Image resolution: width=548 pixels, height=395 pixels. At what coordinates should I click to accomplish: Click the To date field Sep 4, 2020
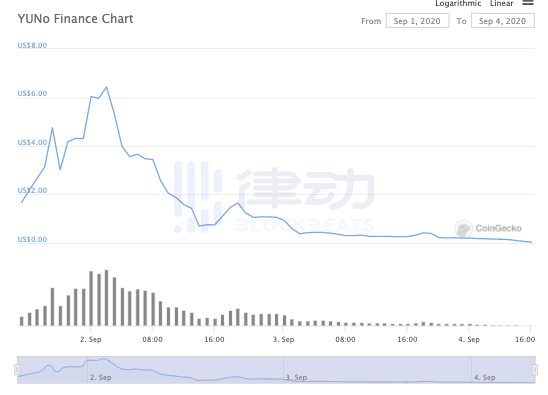point(503,21)
